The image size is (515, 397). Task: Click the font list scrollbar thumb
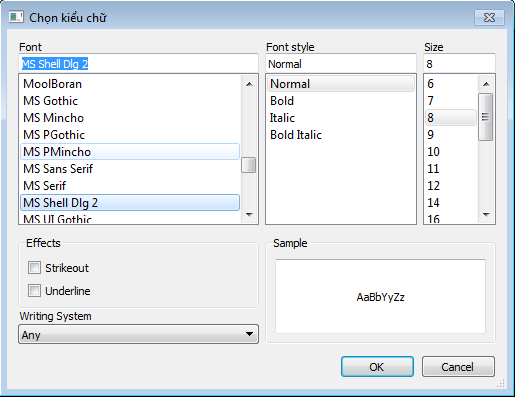(x=249, y=165)
